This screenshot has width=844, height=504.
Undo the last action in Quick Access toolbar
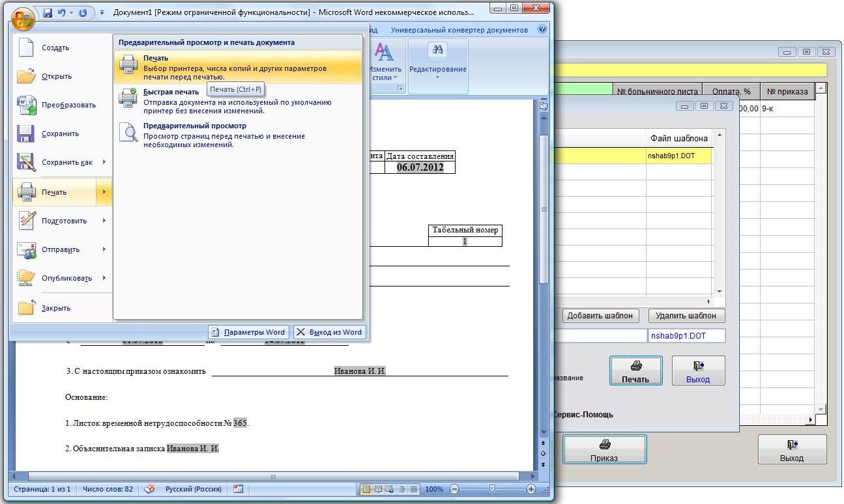coord(62,13)
